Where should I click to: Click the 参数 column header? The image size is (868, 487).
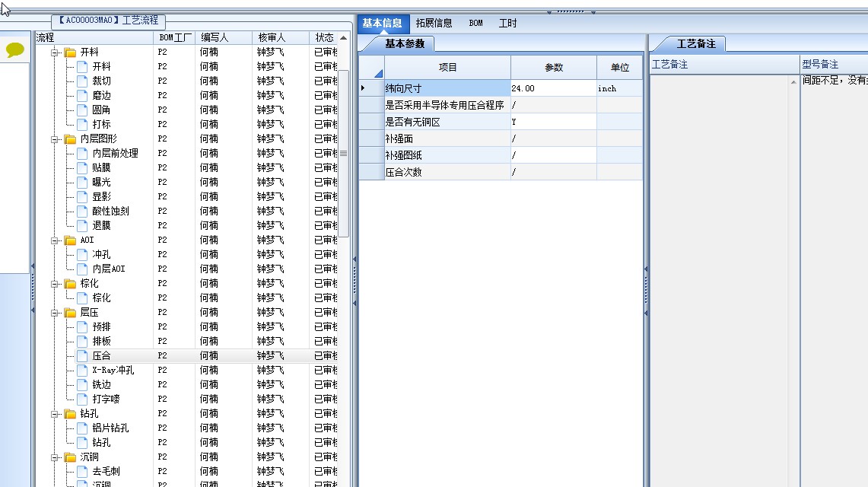[x=554, y=68]
